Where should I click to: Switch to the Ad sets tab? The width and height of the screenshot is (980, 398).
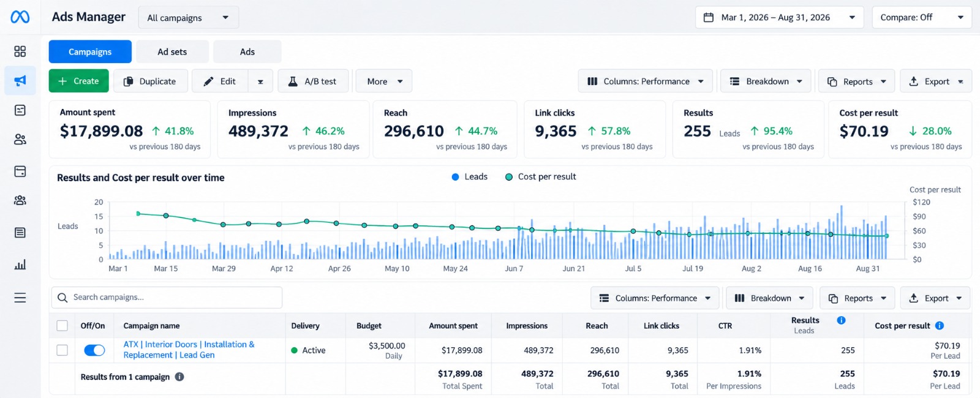pyautogui.click(x=172, y=51)
